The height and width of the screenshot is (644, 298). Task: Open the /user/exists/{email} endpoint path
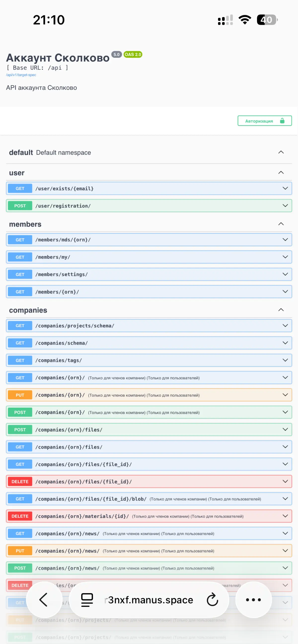pos(64,188)
